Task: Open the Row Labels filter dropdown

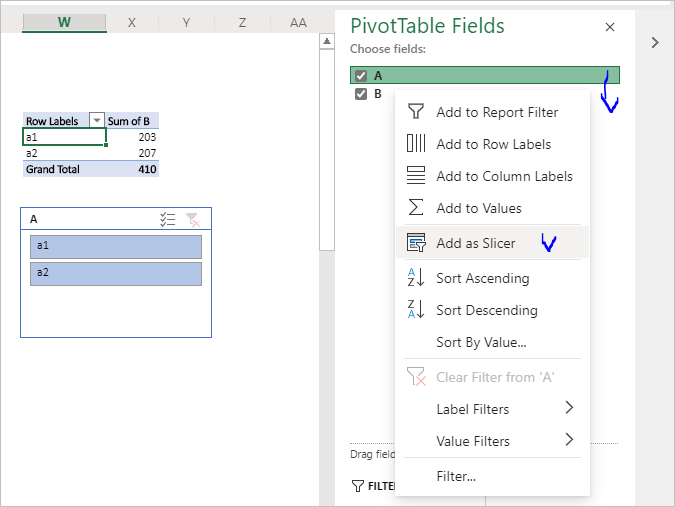Action: tap(97, 121)
